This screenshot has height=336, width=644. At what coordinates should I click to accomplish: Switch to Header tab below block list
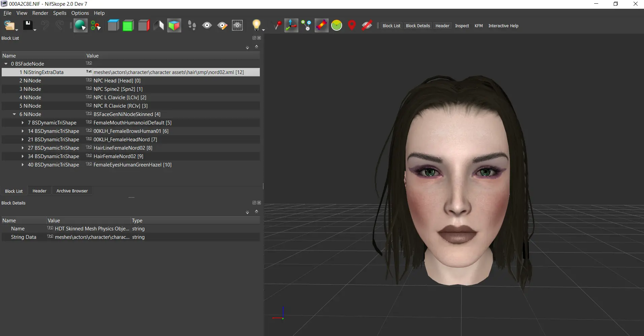(39, 191)
